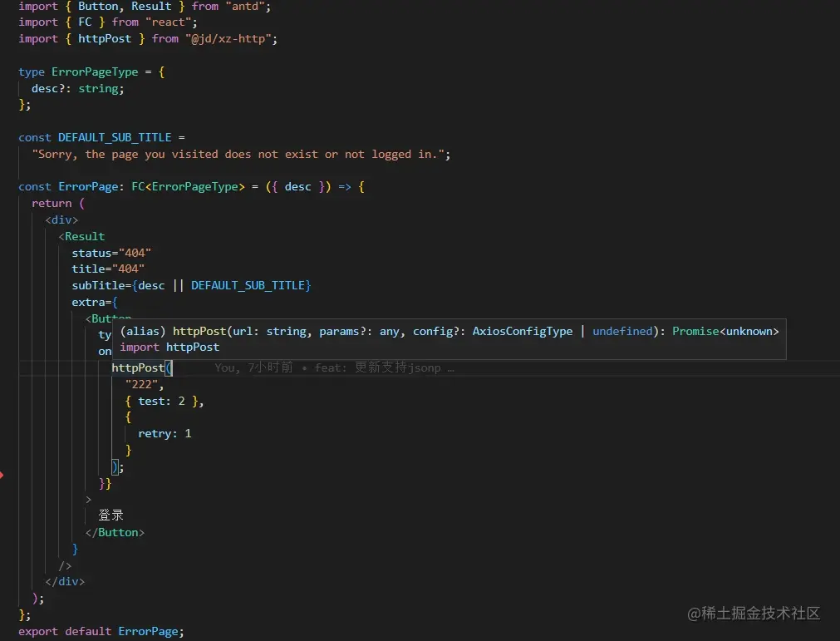The width and height of the screenshot is (840, 641).
Task: Click "import httpPost" in the tooltip
Action: tap(169, 347)
